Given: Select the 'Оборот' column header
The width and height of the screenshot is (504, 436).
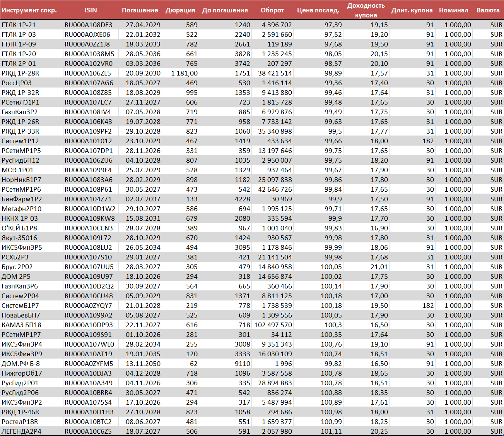Looking at the screenshot, I should point(272,10).
